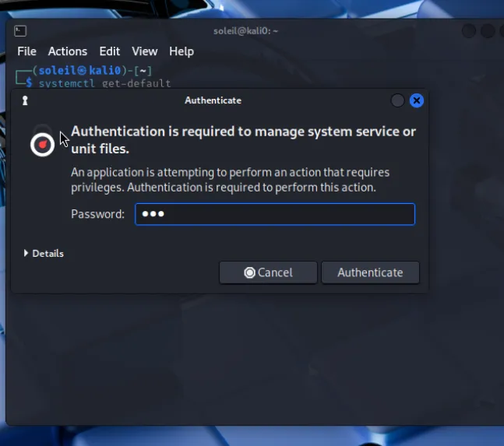Click the red authentication badge icon

[42, 144]
